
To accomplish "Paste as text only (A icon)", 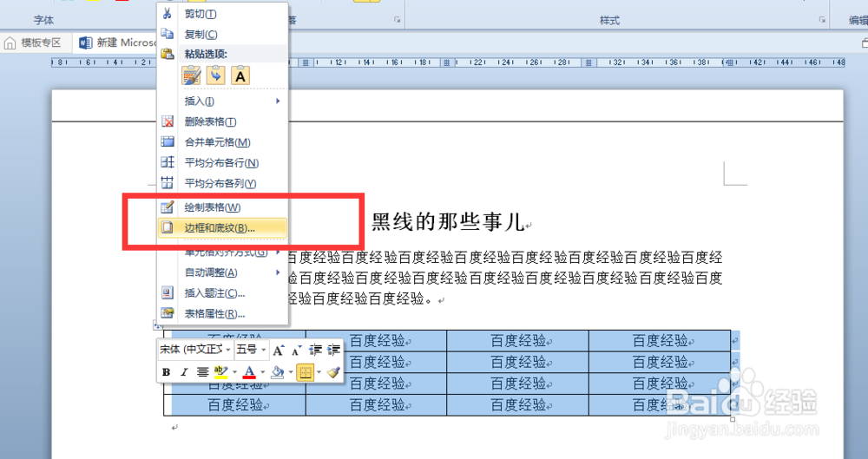I will point(240,75).
